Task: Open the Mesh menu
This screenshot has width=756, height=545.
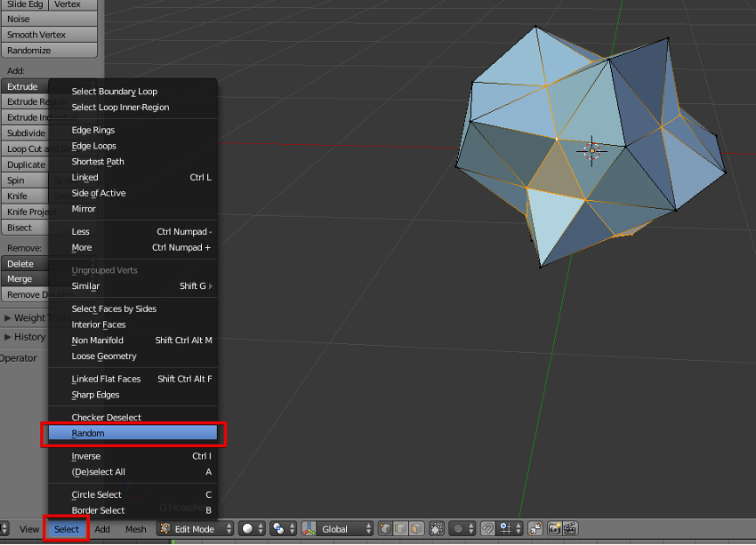Action: 135,529
